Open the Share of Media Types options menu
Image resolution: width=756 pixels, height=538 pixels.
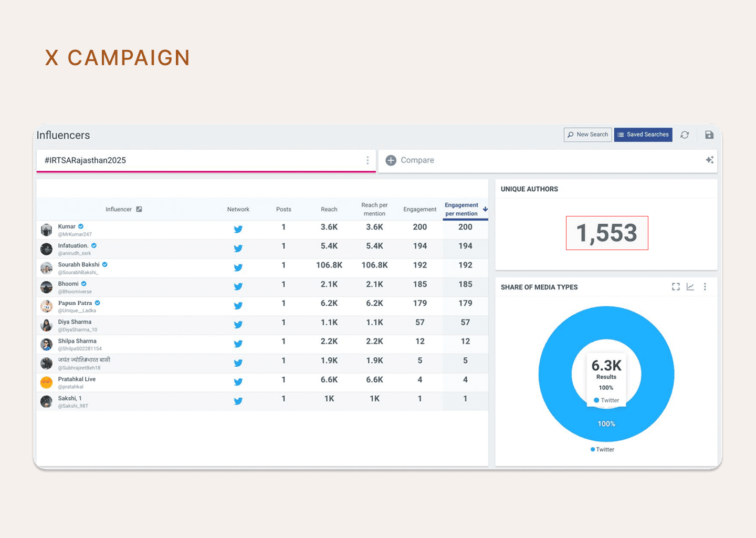(705, 287)
